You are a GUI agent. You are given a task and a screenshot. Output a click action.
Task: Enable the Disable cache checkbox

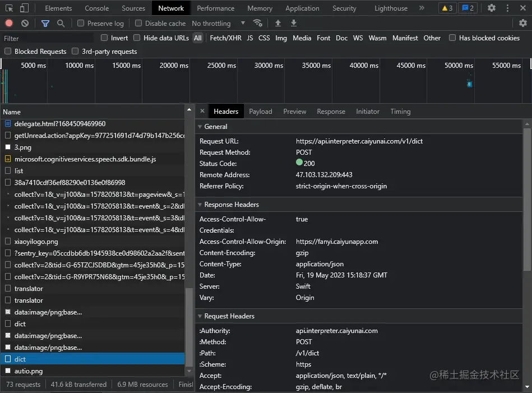[x=138, y=23]
